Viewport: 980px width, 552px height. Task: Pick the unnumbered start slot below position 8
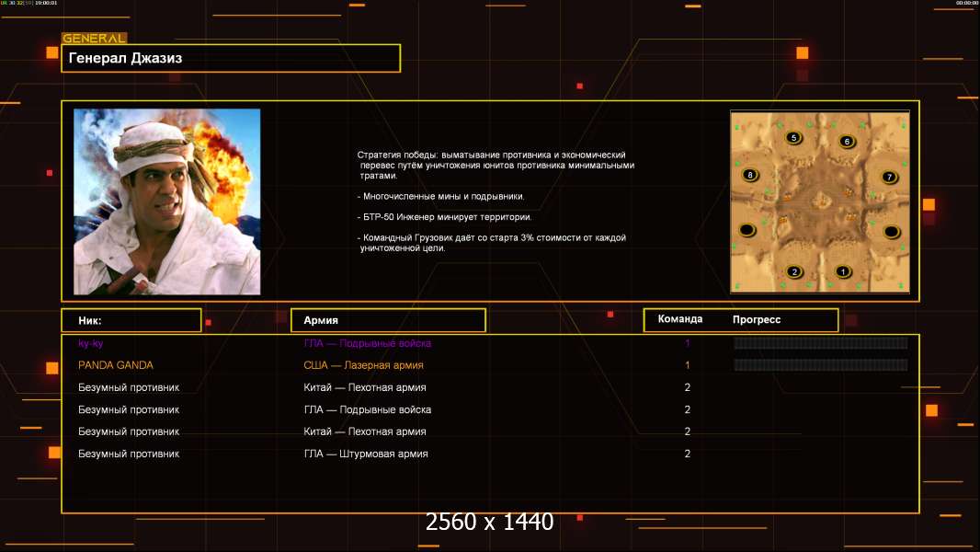pyautogui.click(x=747, y=230)
